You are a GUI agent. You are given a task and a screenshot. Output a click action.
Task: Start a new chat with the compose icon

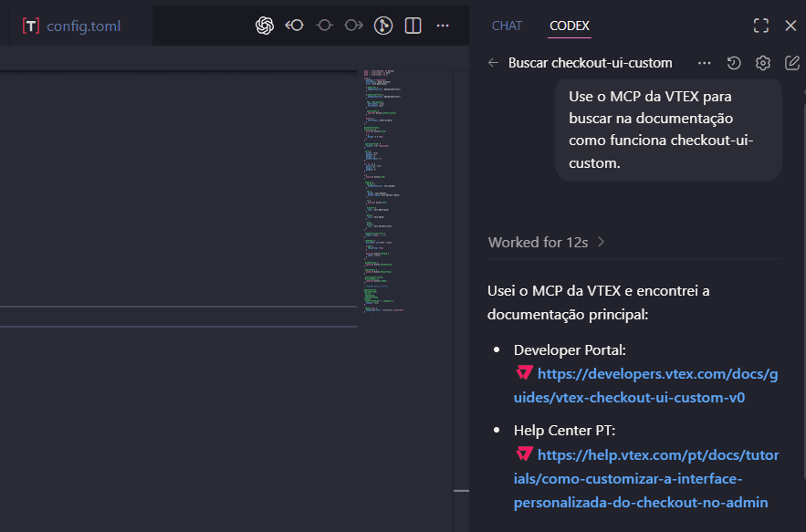click(x=792, y=63)
